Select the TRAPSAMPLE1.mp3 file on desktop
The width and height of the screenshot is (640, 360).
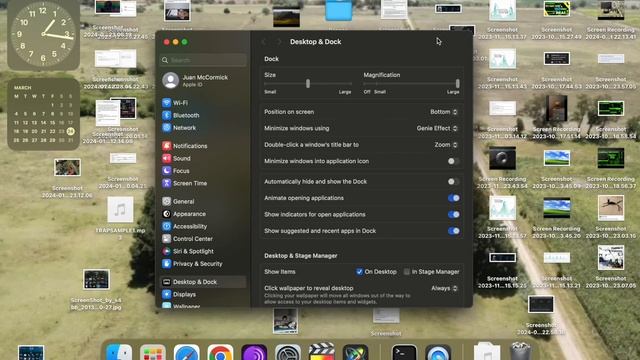click(x=120, y=217)
